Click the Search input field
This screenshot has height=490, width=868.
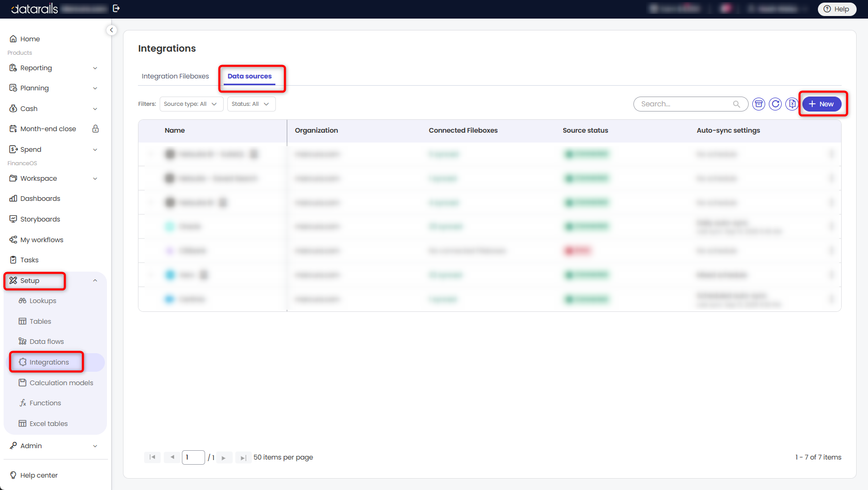(690, 104)
